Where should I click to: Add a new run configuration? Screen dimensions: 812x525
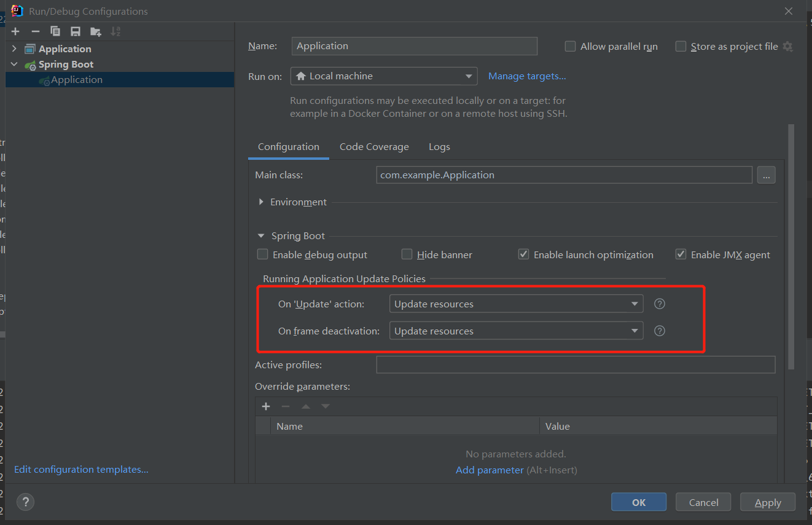15,31
